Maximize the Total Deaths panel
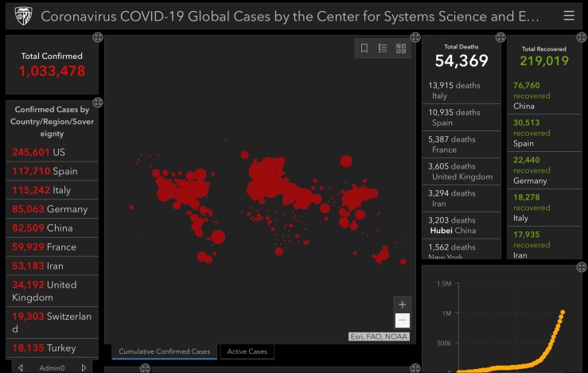 pyautogui.click(x=500, y=37)
